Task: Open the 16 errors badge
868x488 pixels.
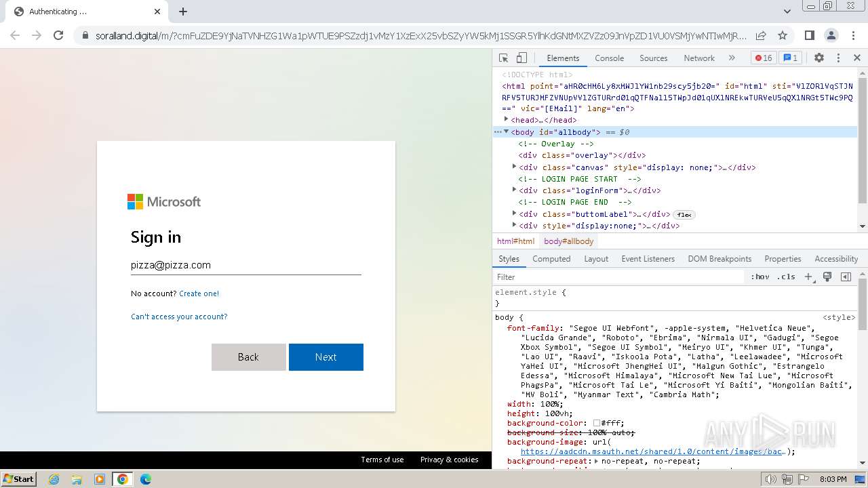Action: coord(764,58)
